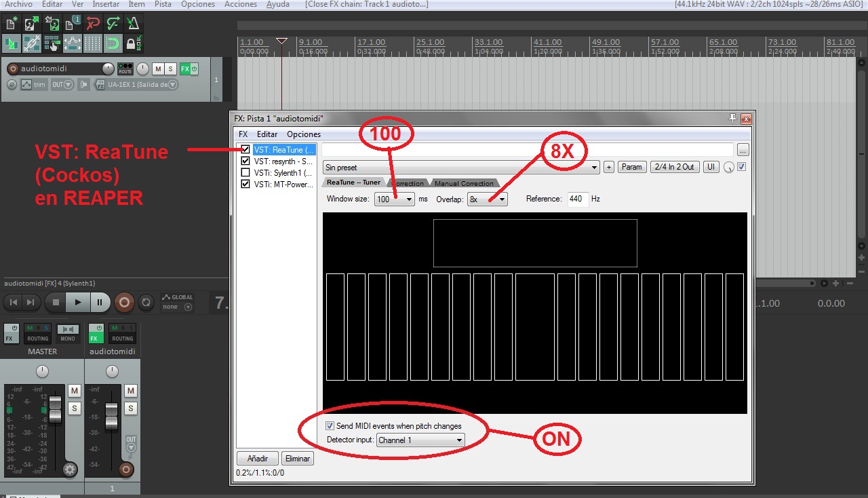868x498 pixels.
Task: Open the Overlap dropdown
Action: 488,199
